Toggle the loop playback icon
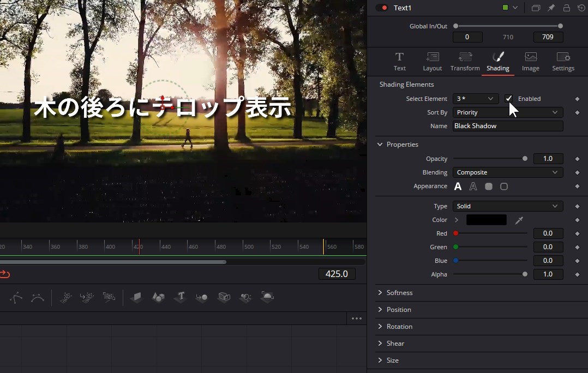 (x=5, y=274)
